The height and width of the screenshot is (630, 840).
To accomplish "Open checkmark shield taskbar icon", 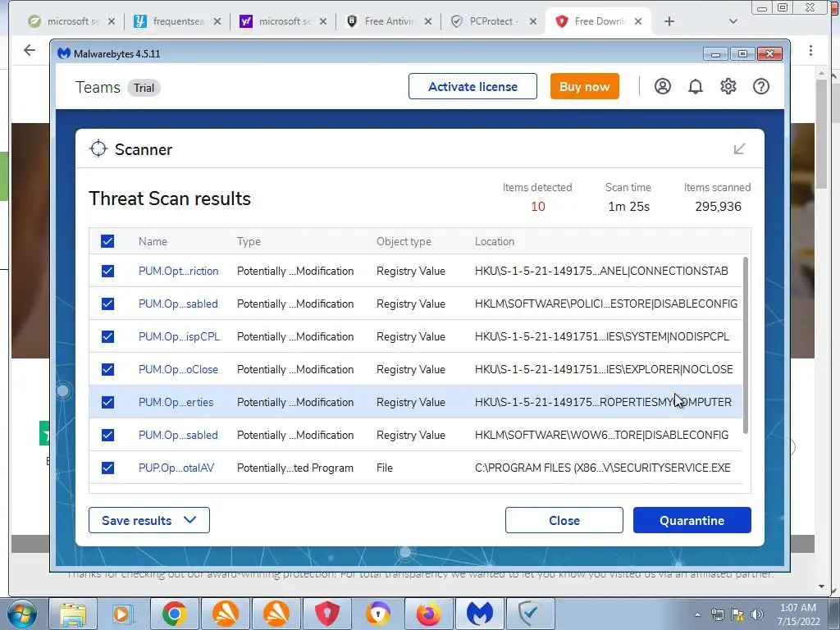I will pyautogui.click(x=530, y=614).
